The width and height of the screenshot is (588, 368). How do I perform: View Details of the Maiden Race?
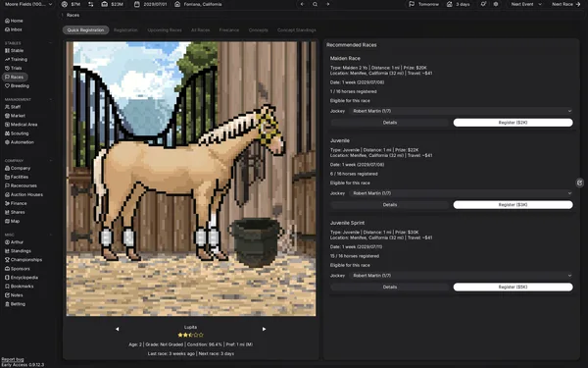pyautogui.click(x=390, y=123)
